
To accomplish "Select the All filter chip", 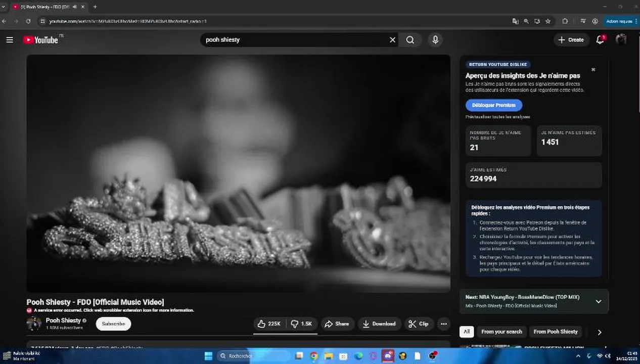I will [x=467, y=332].
